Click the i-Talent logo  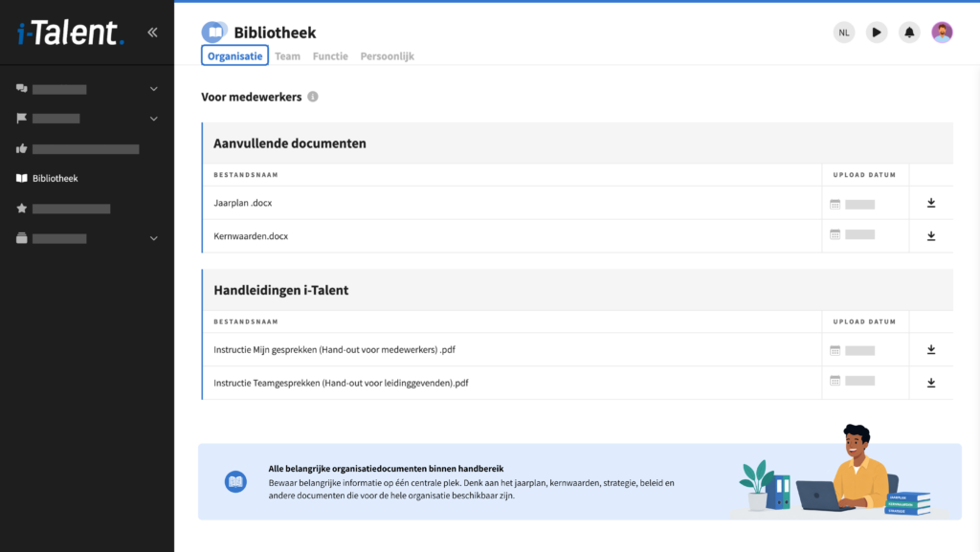71,33
